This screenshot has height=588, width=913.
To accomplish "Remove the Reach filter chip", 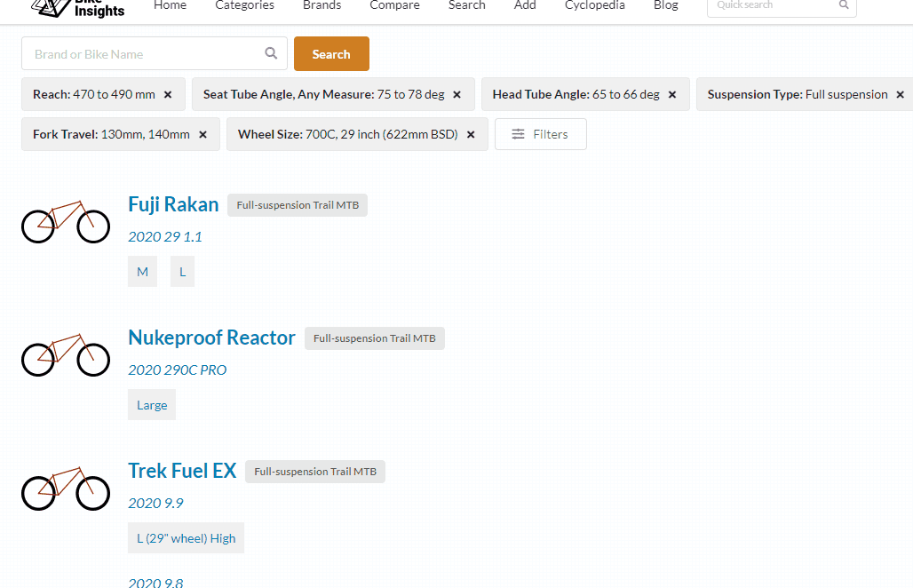I will (168, 94).
